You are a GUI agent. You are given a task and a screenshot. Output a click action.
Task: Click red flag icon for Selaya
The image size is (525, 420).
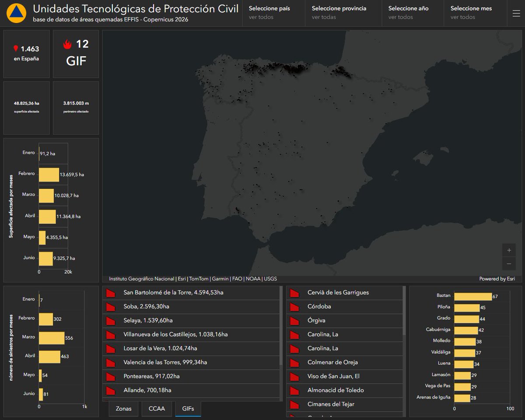point(111,321)
